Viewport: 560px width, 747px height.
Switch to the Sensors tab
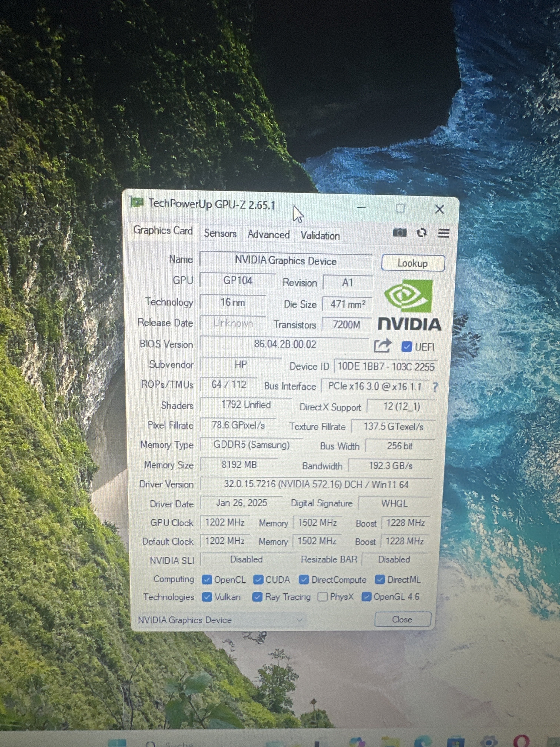(220, 233)
